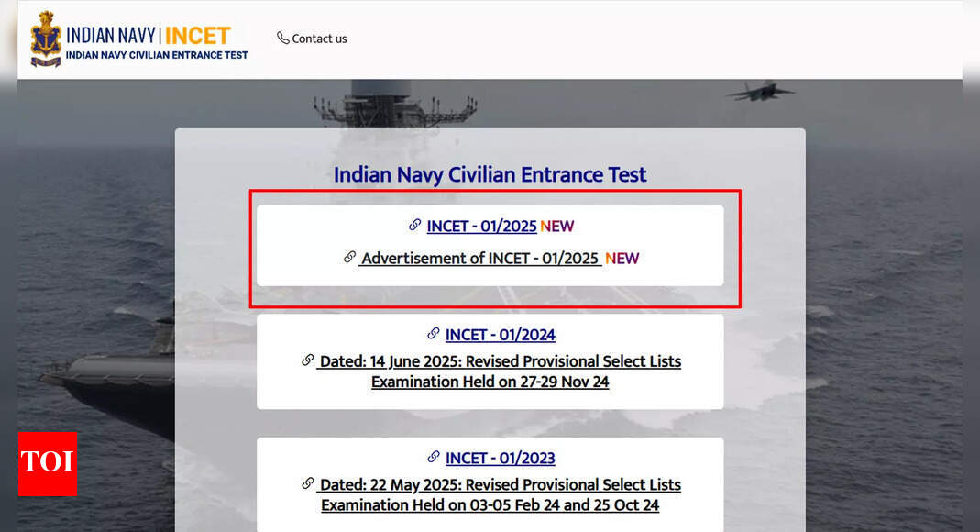Click chain icon next to Advertisement of INCET

point(350,257)
